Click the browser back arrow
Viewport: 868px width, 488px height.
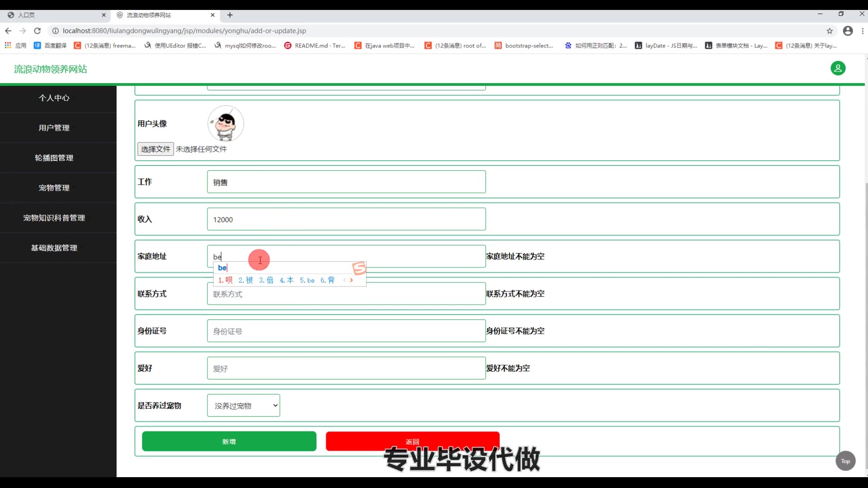pyautogui.click(x=8, y=31)
